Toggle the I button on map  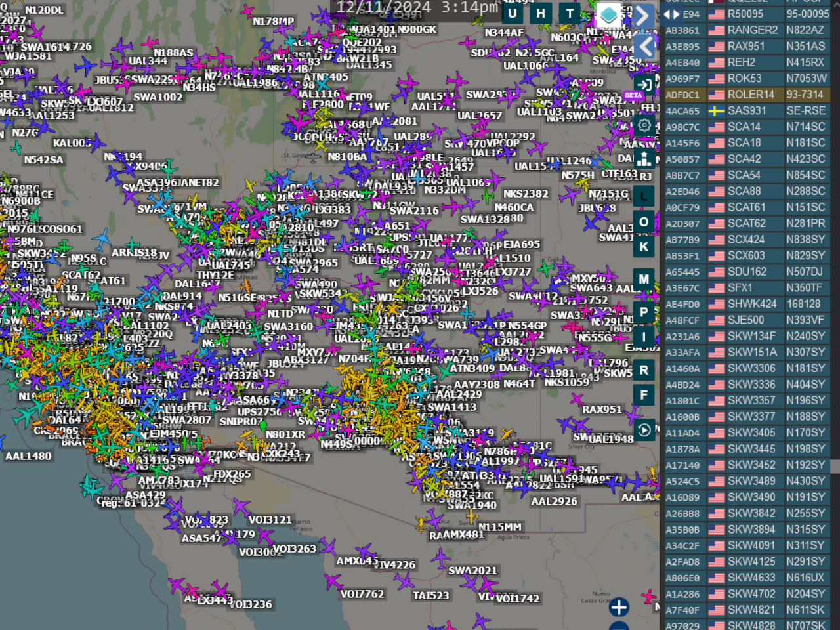click(x=644, y=337)
